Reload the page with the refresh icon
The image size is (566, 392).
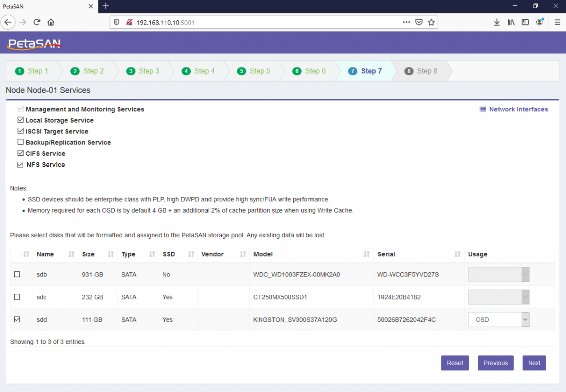tap(37, 22)
